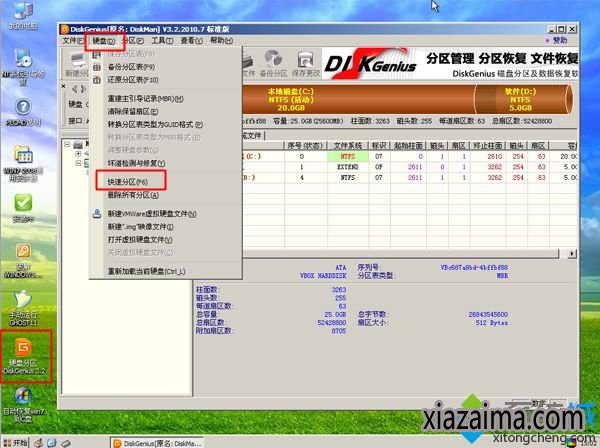Click the 备份分区 toolbar icon
The width and height of the screenshot is (600, 448).
point(273,64)
